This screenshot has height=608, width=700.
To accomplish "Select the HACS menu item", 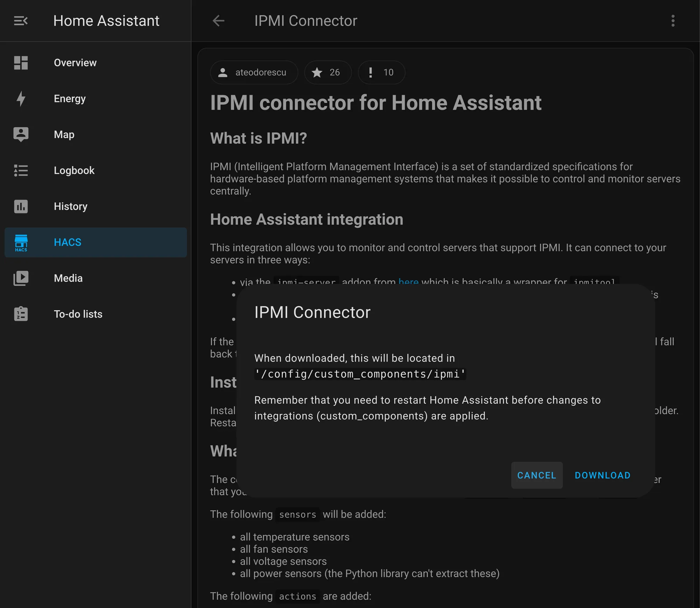I will click(x=96, y=242).
